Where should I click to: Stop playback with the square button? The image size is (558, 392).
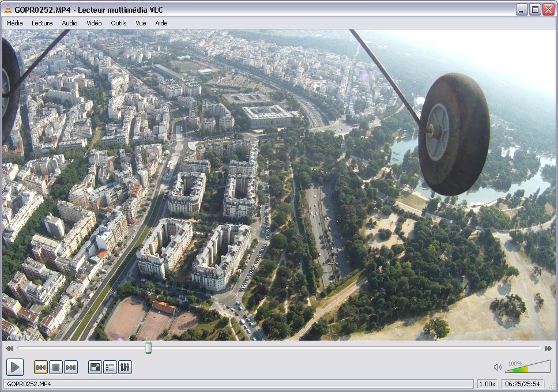pyautogui.click(x=56, y=367)
